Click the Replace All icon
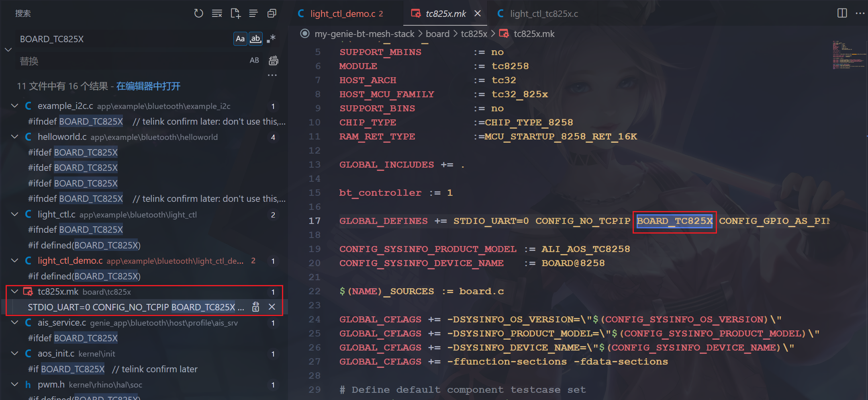Image resolution: width=868 pixels, height=400 pixels. tap(274, 61)
